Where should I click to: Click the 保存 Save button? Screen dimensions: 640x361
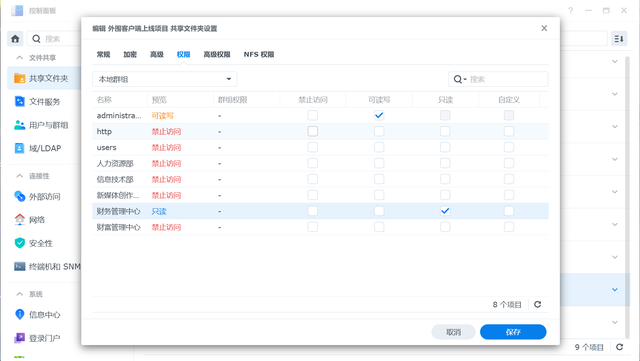(x=513, y=332)
